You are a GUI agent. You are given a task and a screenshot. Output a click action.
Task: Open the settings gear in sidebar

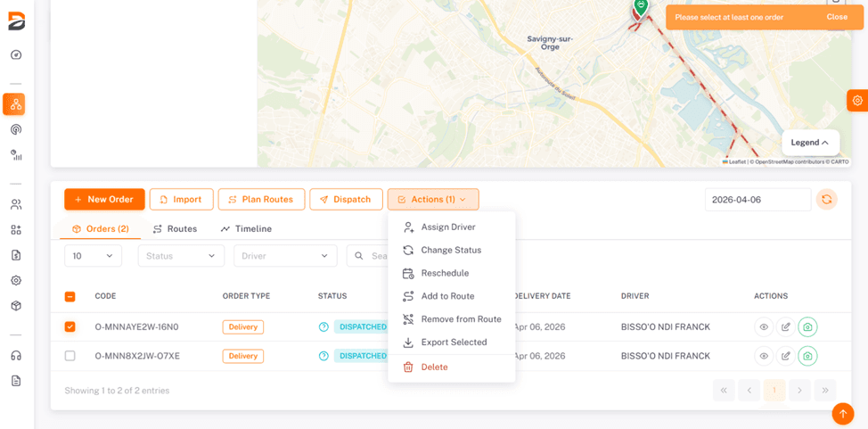[x=16, y=280]
